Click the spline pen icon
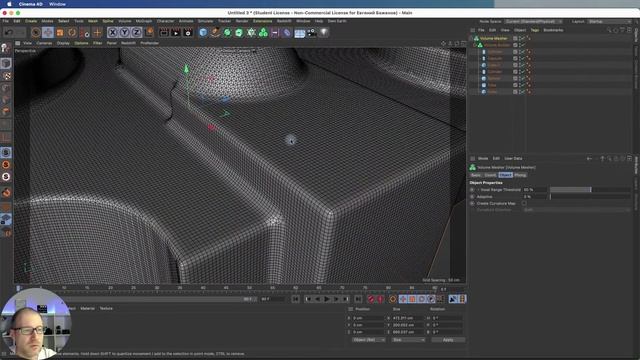The height and width of the screenshot is (360, 640). point(215,32)
